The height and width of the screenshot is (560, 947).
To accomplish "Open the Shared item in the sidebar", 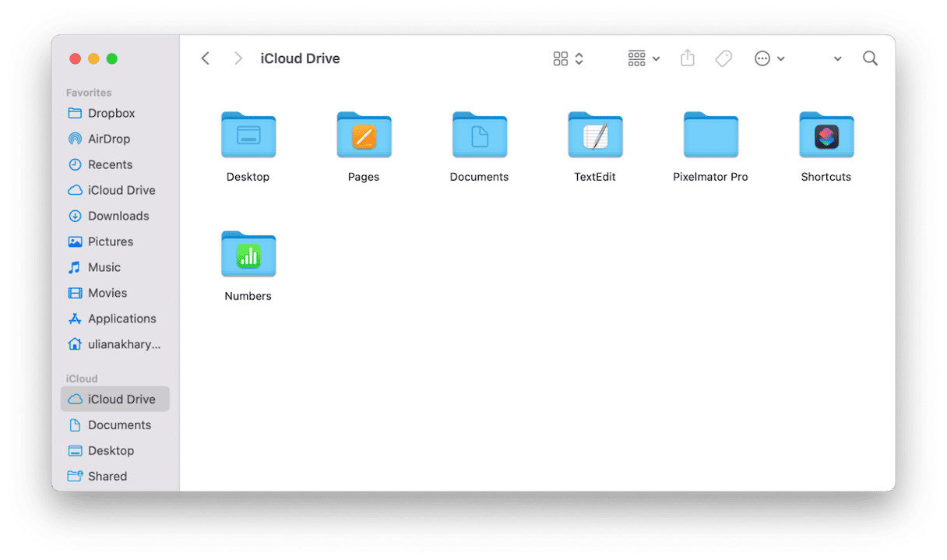I will tap(107, 476).
